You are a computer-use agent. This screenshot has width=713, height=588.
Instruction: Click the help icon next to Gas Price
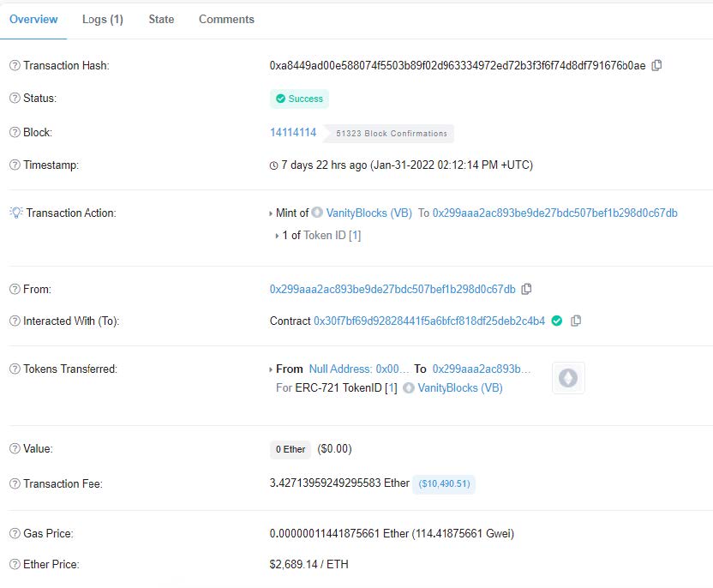tap(15, 534)
